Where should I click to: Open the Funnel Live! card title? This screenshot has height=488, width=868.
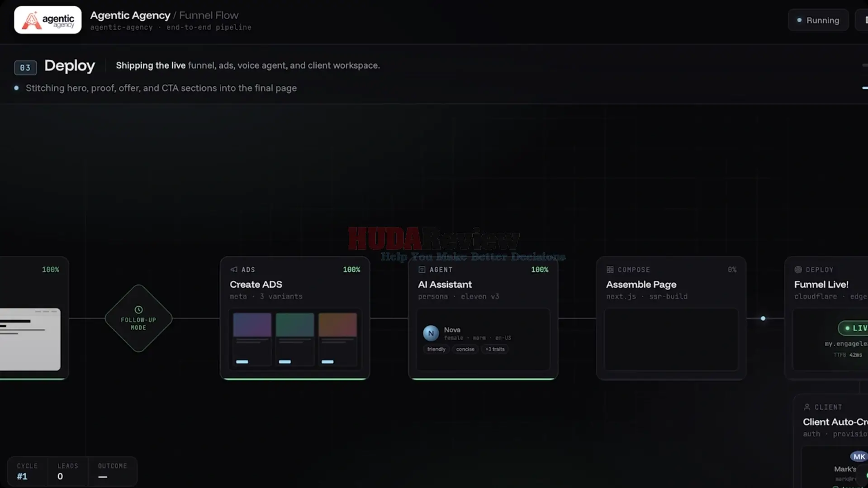pos(821,284)
